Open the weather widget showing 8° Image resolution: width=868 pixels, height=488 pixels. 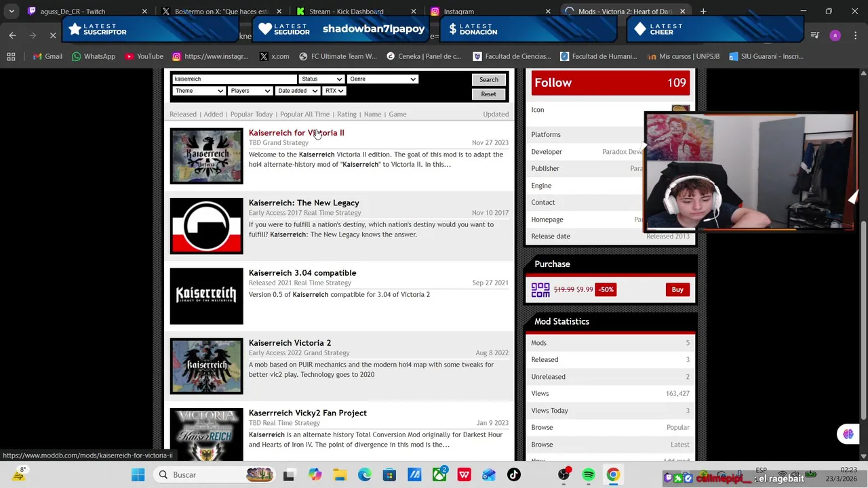point(19,474)
